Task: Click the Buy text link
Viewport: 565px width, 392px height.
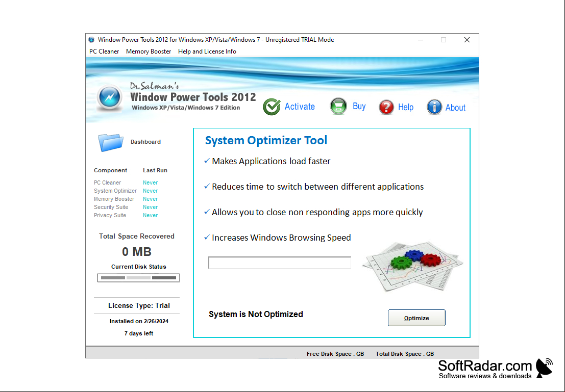Action: tap(359, 106)
